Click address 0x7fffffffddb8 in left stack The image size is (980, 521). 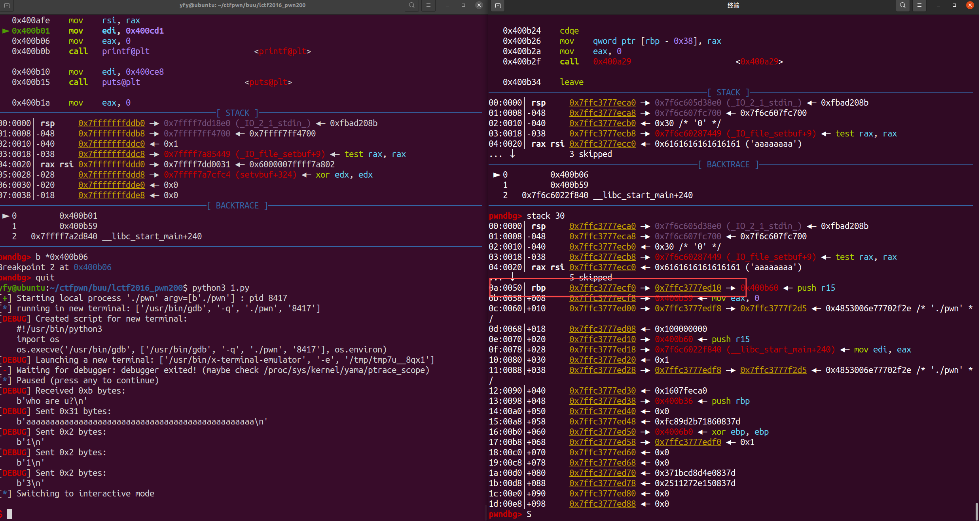[112, 134]
